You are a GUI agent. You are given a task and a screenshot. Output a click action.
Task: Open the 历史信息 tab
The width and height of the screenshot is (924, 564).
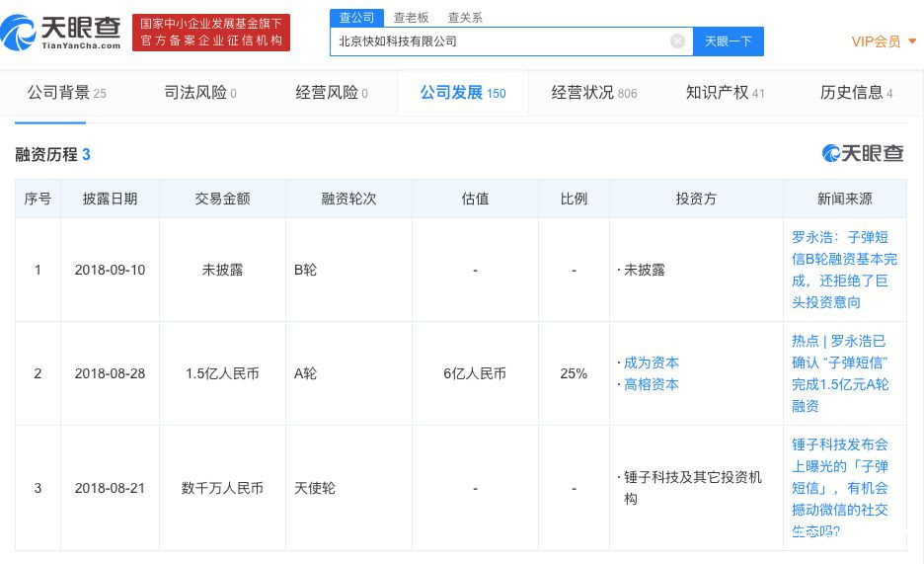pyautogui.click(x=856, y=93)
